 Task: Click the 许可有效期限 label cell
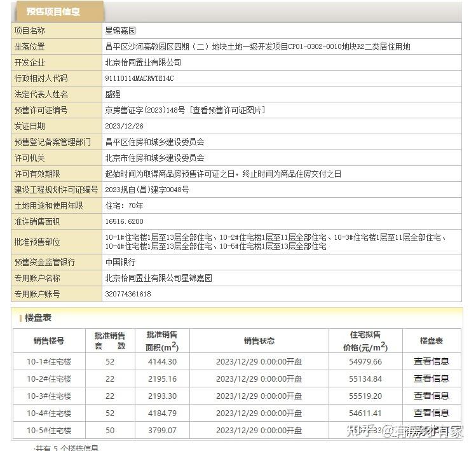click(57, 174)
